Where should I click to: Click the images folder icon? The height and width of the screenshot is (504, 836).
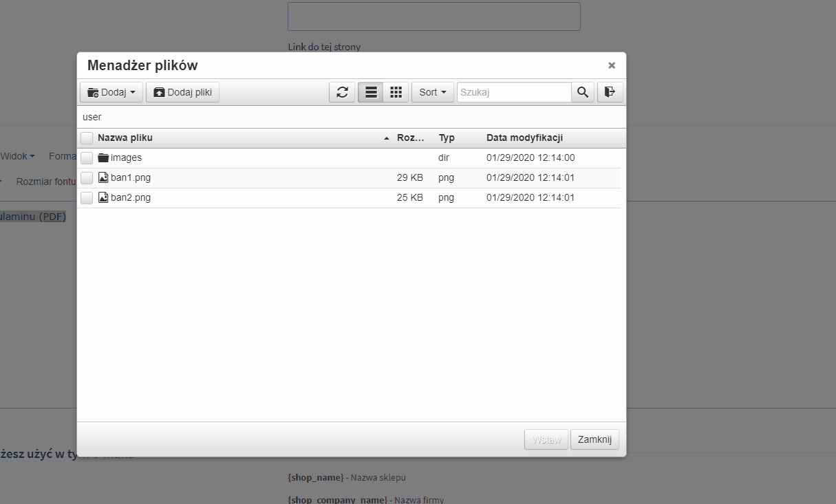tap(103, 158)
